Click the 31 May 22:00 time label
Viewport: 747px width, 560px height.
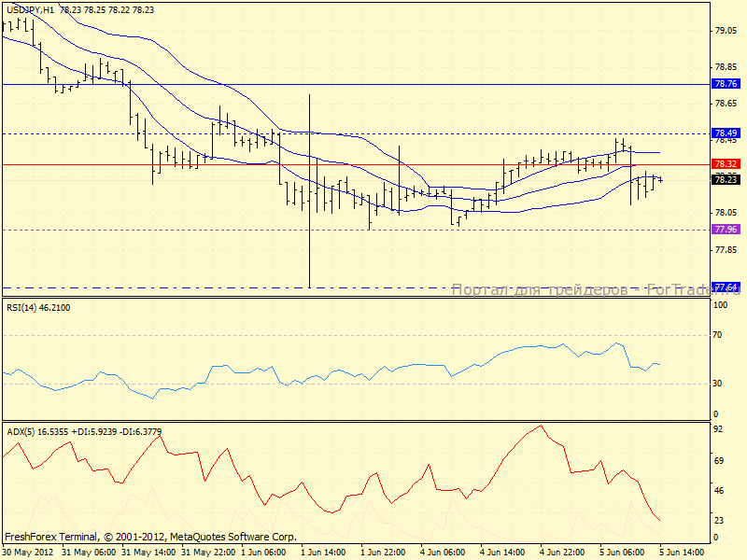click(x=205, y=552)
